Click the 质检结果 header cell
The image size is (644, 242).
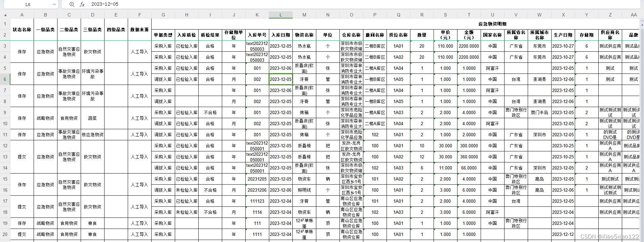210,35
